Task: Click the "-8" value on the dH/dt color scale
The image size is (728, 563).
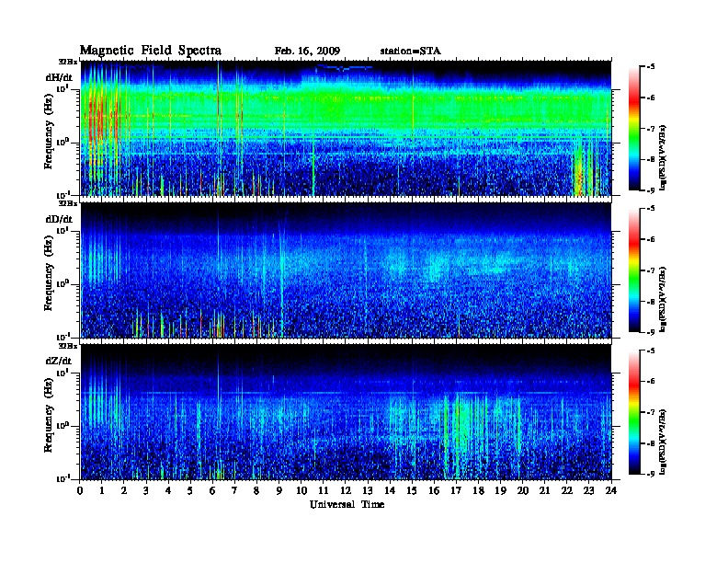Action: click(x=651, y=159)
